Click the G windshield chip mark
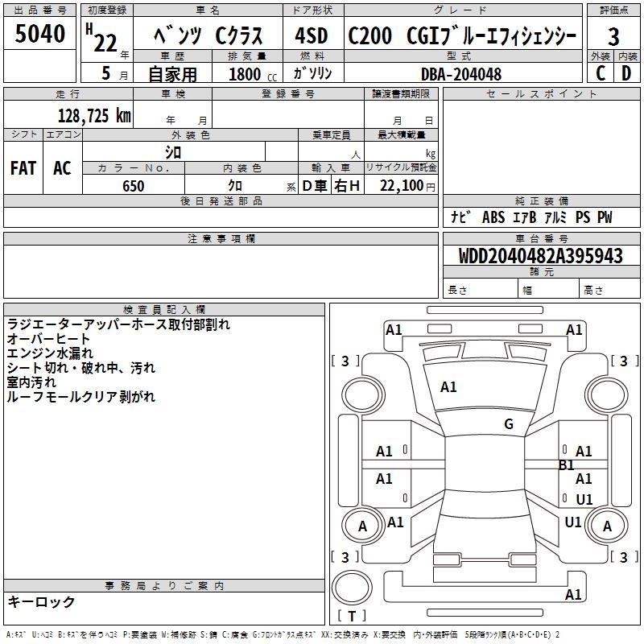Viewport: 644px width, 644px height. tap(509, 424)
